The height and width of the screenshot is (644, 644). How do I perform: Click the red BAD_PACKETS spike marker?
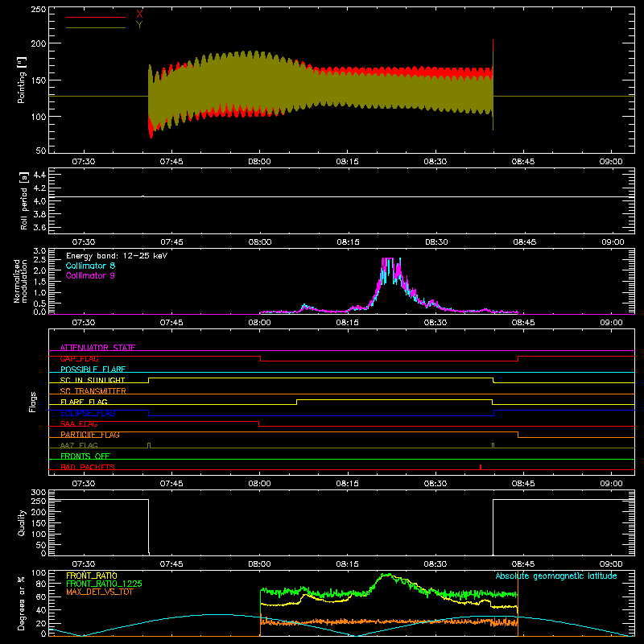click(x=481, y=467)
